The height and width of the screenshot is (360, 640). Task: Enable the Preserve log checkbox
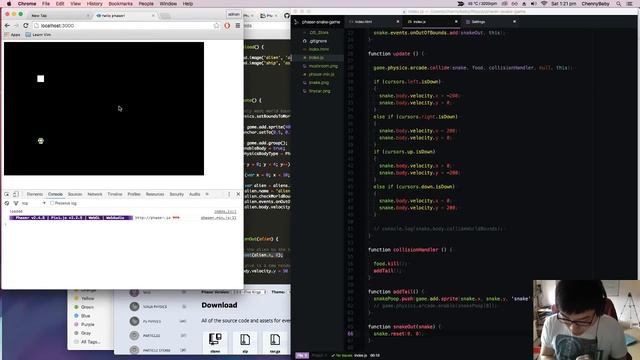tap(52, 203)
